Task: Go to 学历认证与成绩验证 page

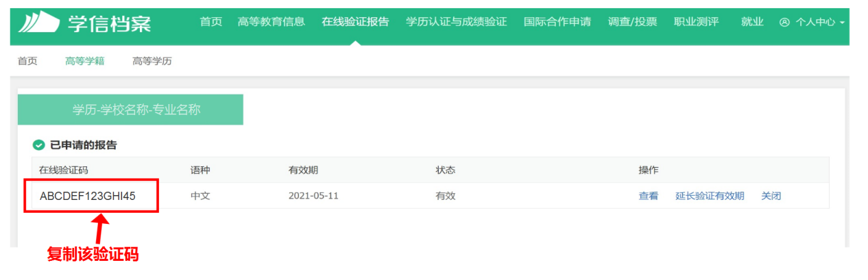Action: [456, 22]
